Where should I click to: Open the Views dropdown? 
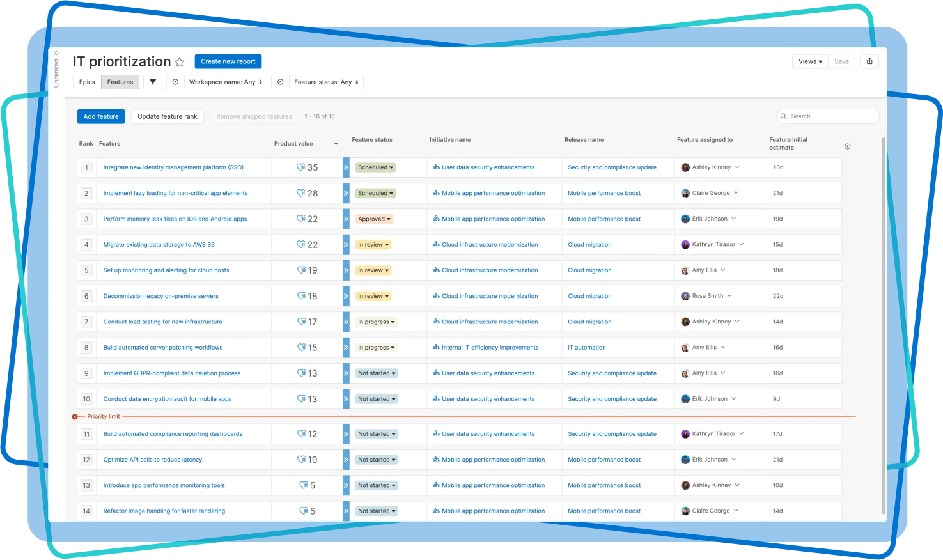tap(809, 61)
